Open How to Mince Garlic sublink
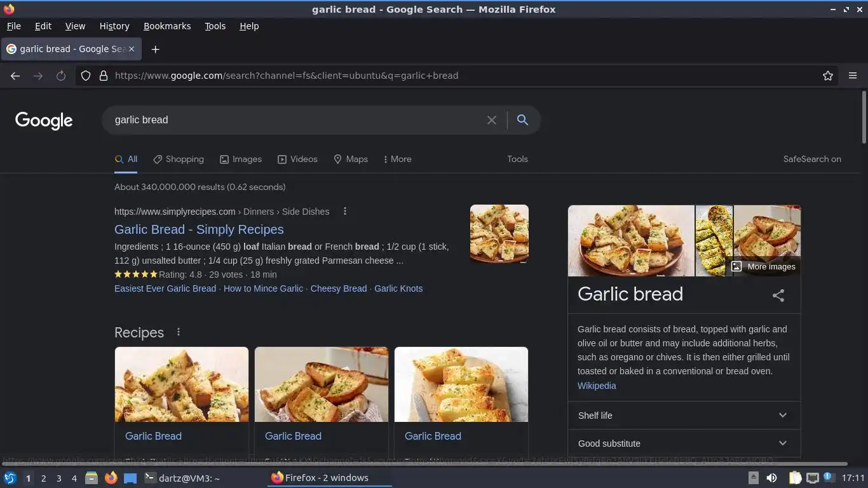Viewport: 868px width, 488px height. pyautogui.click(x=263, y=288)
